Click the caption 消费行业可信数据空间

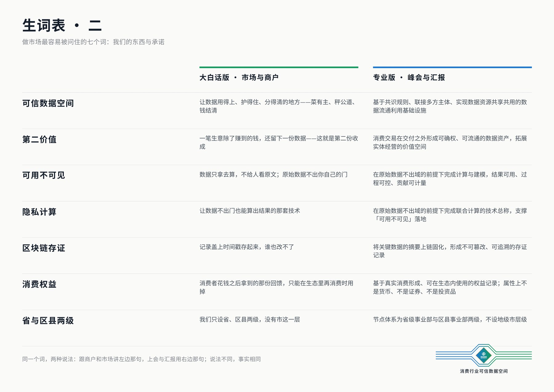click(484, 371)
